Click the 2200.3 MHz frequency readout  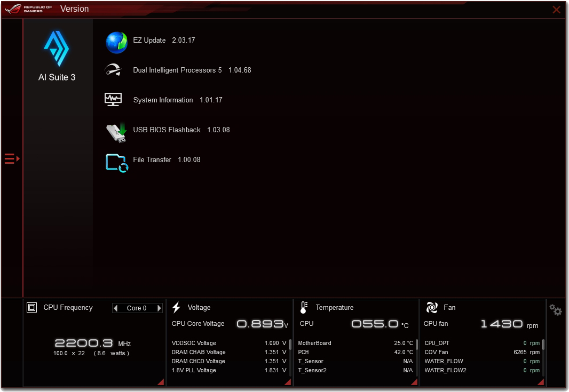pos(92,343)
